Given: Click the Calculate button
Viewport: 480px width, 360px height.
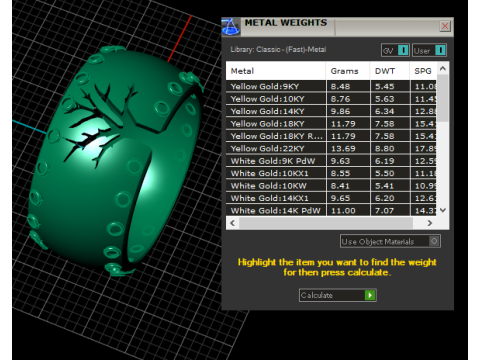Looking at the screenshot, I should pyautogui.click(x=338, y=295).
